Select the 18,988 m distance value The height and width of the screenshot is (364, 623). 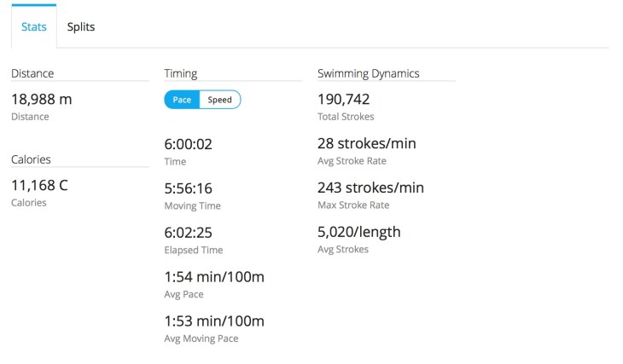pyautogui.click(x=42, y=99)
